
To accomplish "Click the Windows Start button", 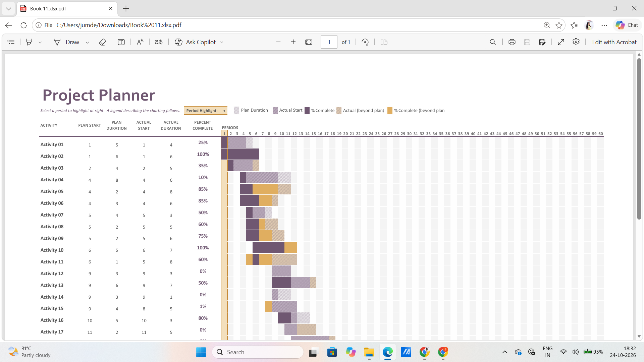I will click(201, 352).
